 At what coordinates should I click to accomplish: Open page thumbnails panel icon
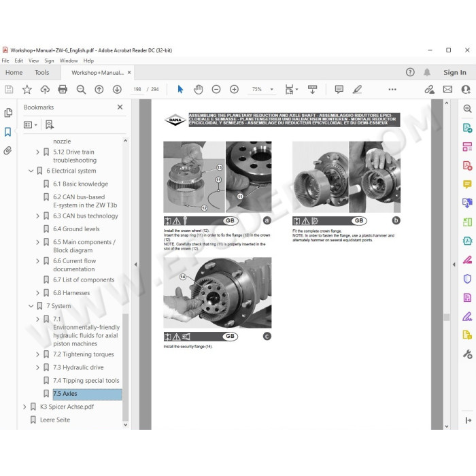8,113
